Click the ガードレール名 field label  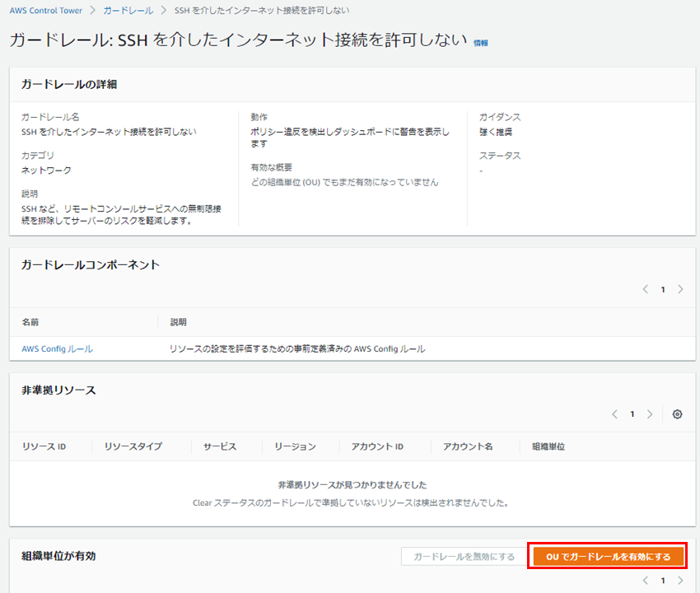pos(50,117)
